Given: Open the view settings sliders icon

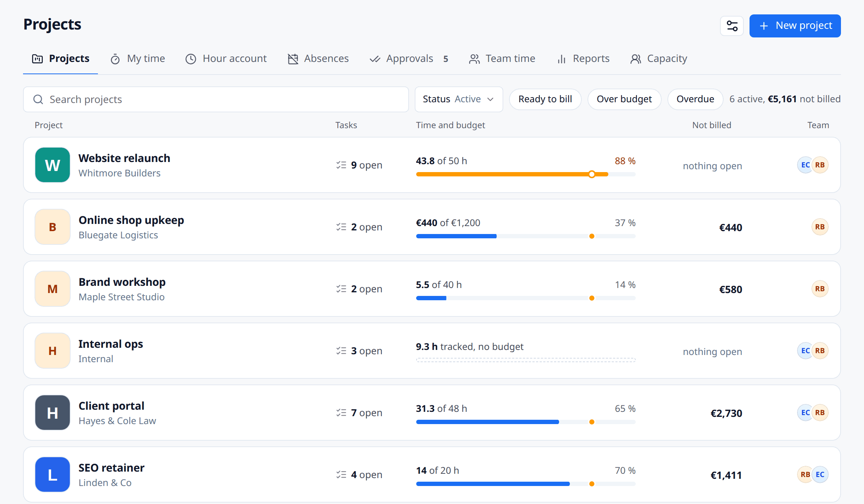Looking at the screenshot, I should (732, 26).
